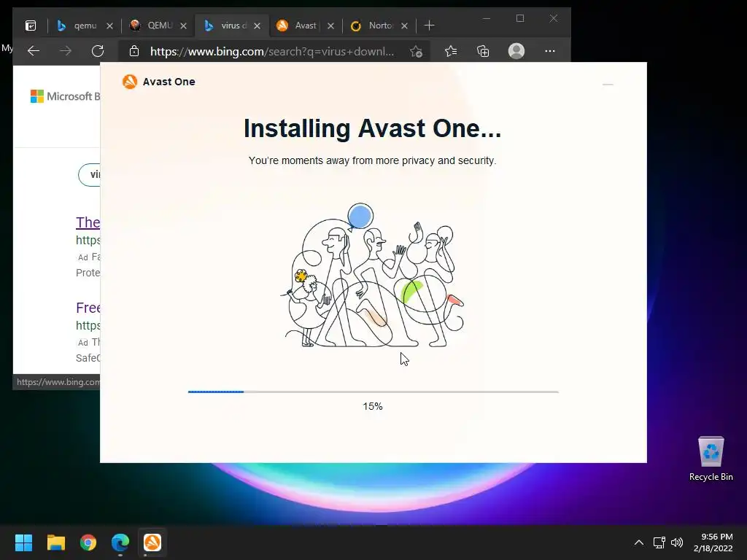Open File Explorer from taskbar
Viewport: 747px width, 560px height.
(55, 542)
